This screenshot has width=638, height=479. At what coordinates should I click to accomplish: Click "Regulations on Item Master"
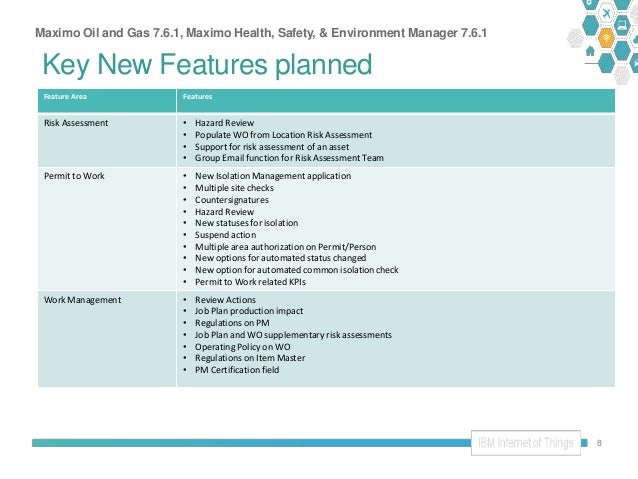pos(250,358)
